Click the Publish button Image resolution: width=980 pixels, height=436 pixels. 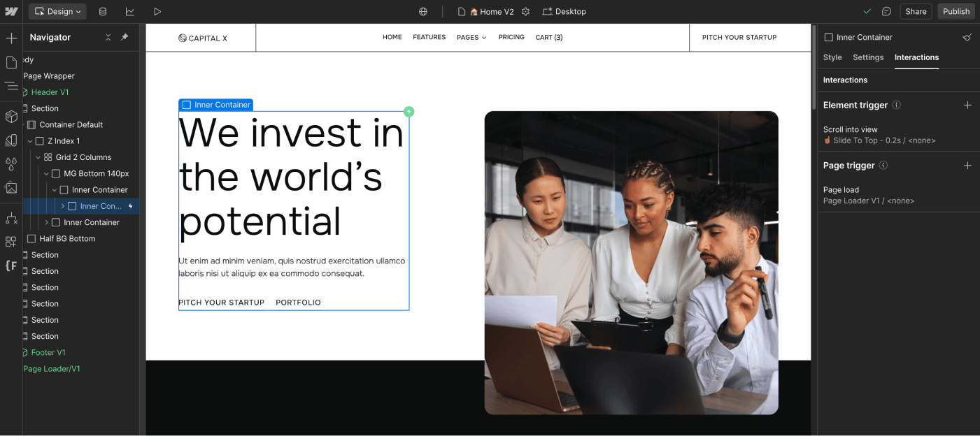click(956, 11)
